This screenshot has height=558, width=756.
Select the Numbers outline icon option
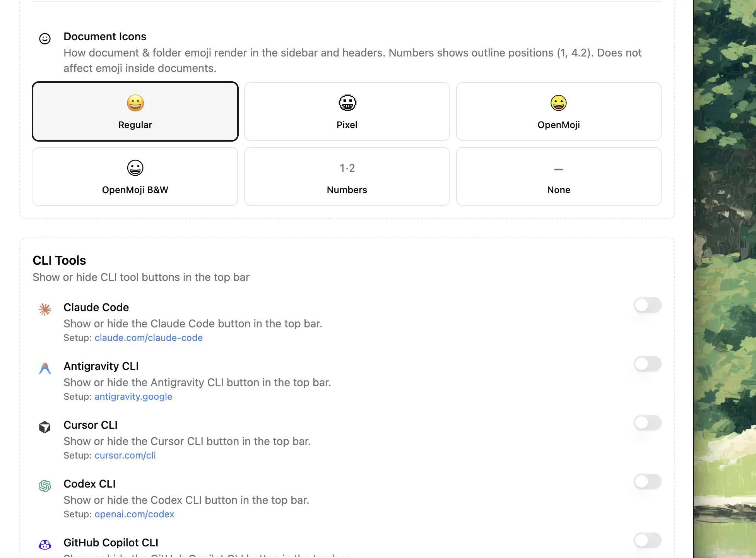(347, 176)
